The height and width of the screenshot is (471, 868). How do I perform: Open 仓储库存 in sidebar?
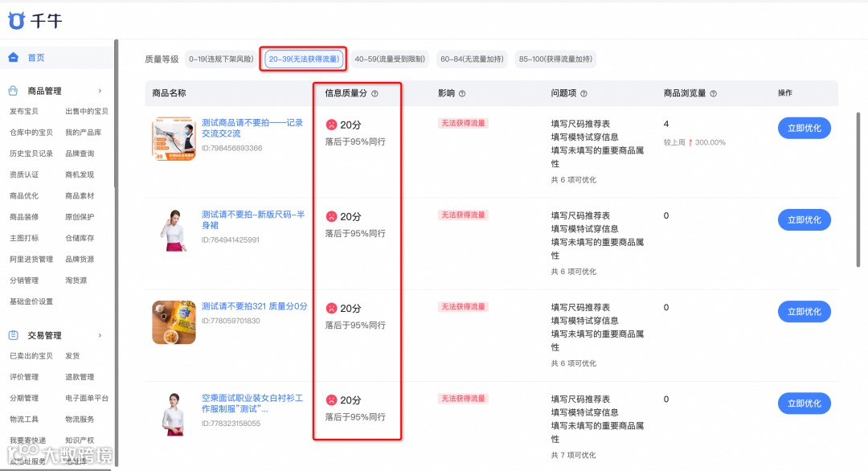[x=80, y=238]
